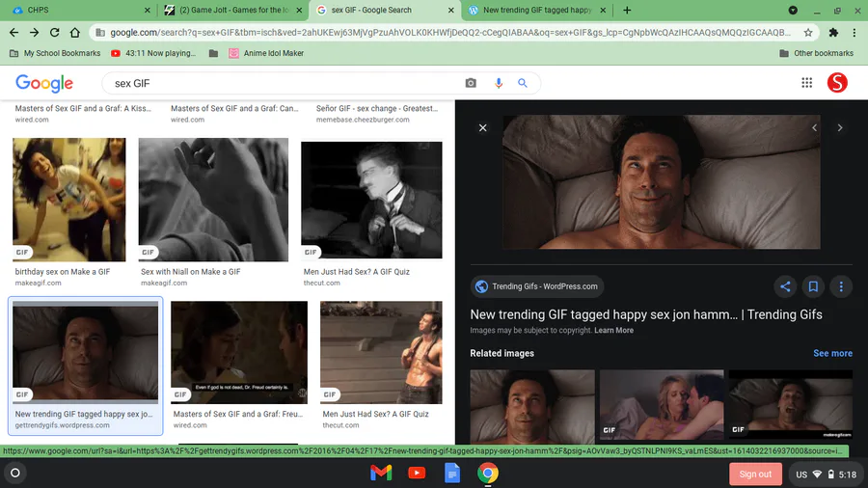The height and width of the screenshot is (488, 868).
Task: Click the address bar URL
Action: [450, 33]
